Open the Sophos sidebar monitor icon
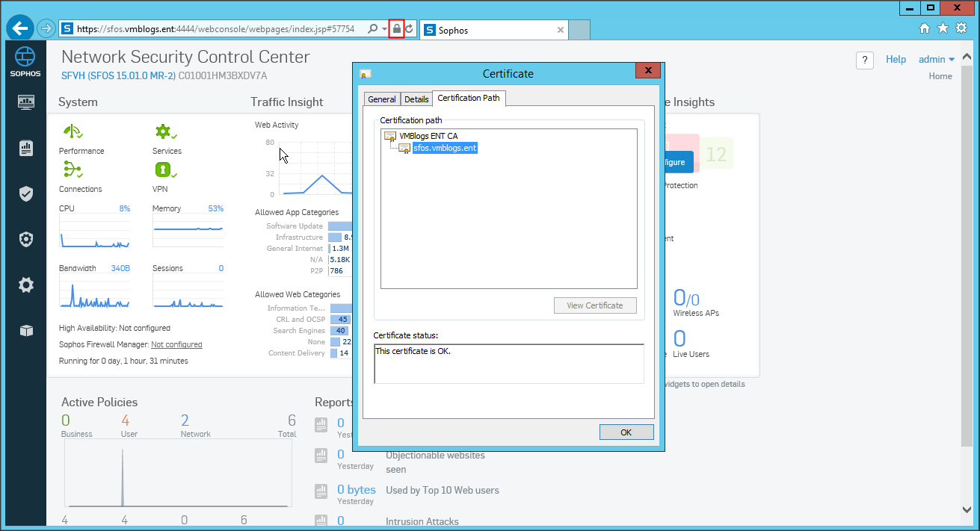 point(26,102)
